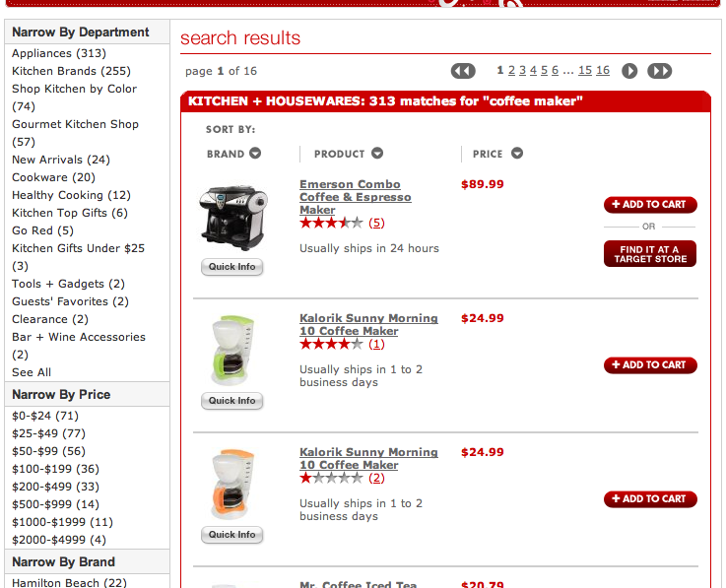726x588 pixels.
Task: Click the $89.99 price of Emerson Combo
Action: coord(483,184)
